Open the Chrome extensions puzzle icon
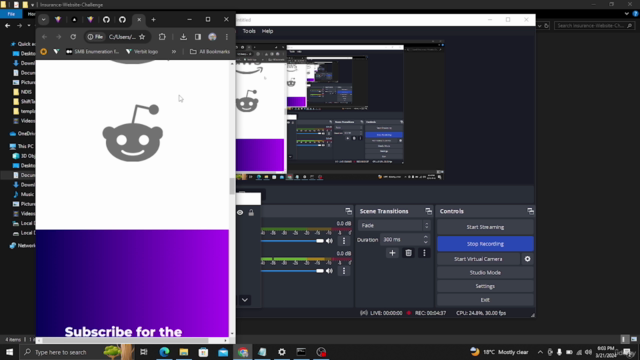This screenshot has width=640, height=360. click(x=162, y=37)
